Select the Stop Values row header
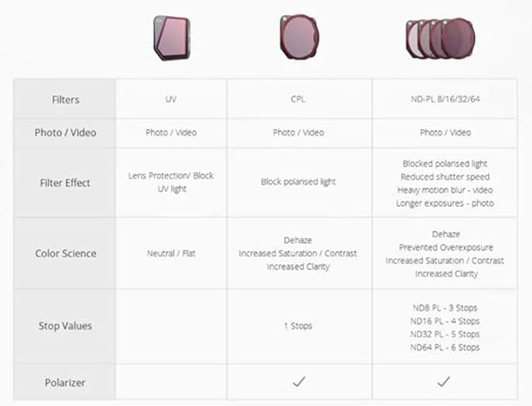This screenshot has height=406, width=532. pos(65,326)
